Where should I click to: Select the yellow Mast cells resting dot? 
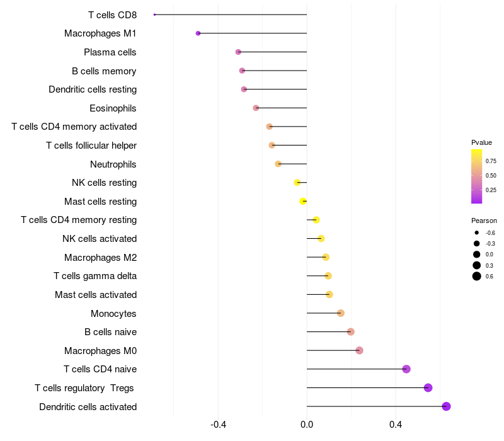pos(303,201)
